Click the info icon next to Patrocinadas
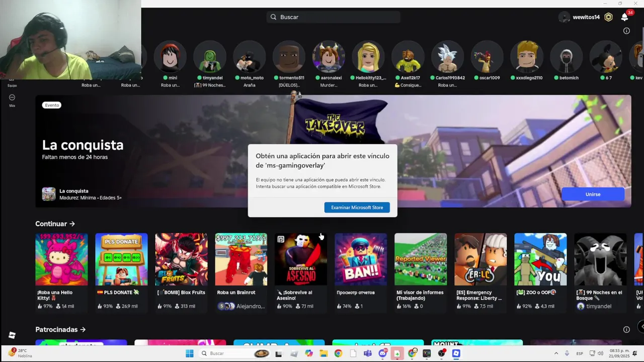The height and width of the screenshot is (362, 644). (626, 329)
